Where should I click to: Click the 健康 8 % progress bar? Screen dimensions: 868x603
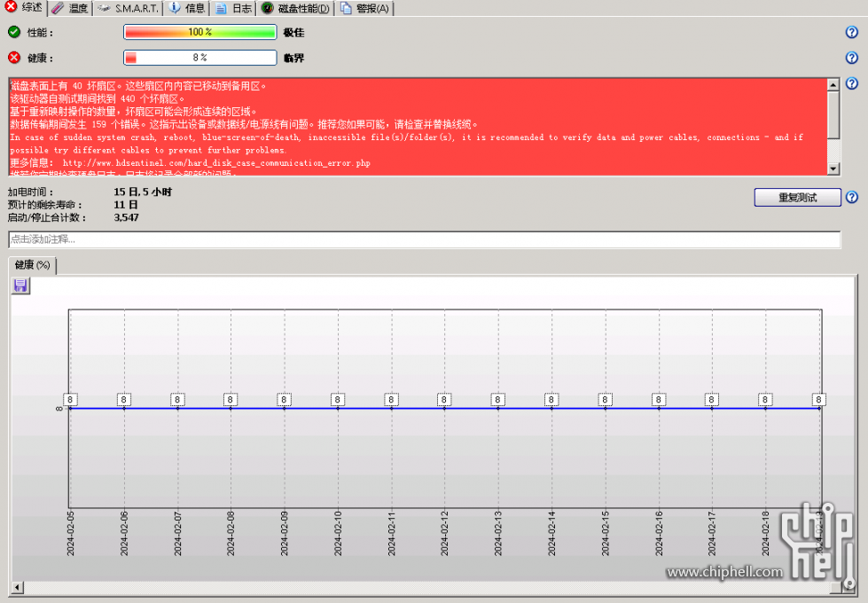tap(199, 58)
